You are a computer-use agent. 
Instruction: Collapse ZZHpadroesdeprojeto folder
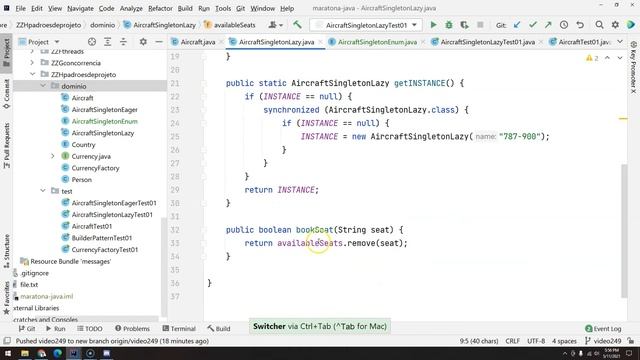(x=32, y=74)
